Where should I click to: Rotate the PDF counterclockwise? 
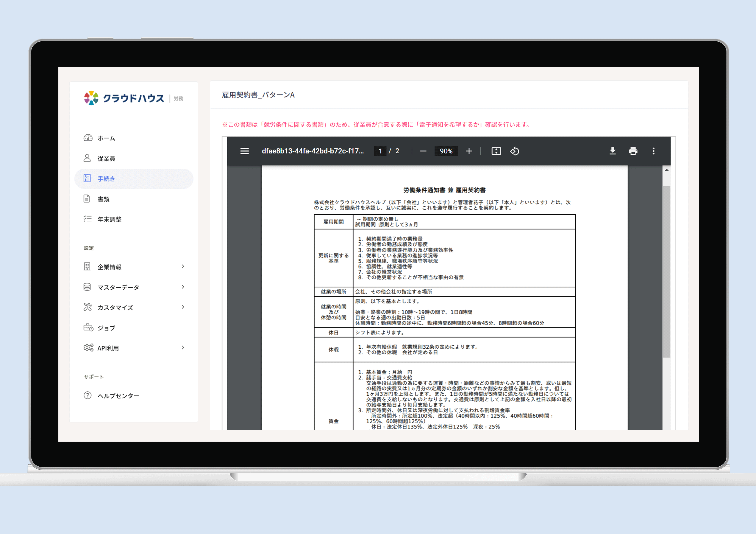tap(515, 151)
